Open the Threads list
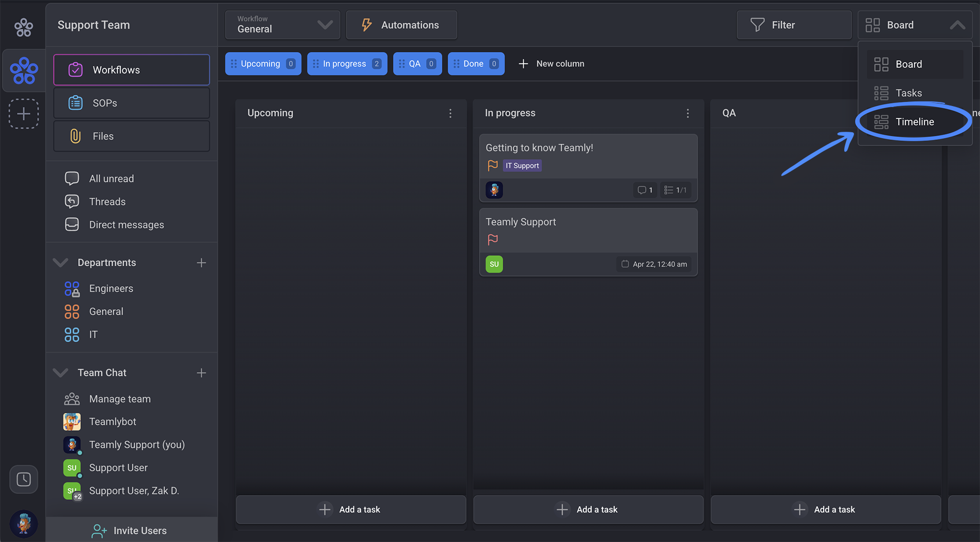This screenshot has width=980, height=542. [107, 202]
